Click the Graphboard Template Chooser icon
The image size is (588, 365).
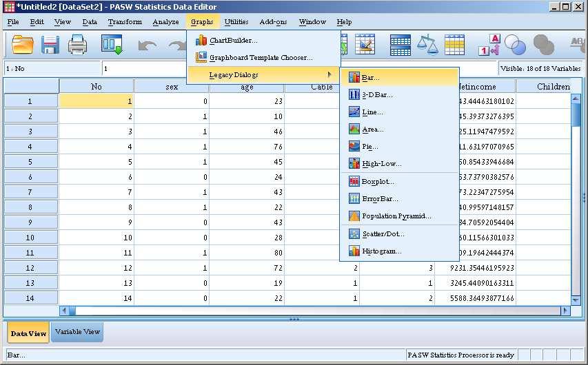pos(201,57)
